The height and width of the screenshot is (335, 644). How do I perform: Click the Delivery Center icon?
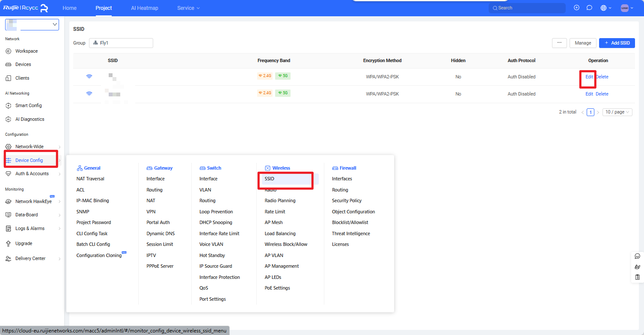coord(8,258)
